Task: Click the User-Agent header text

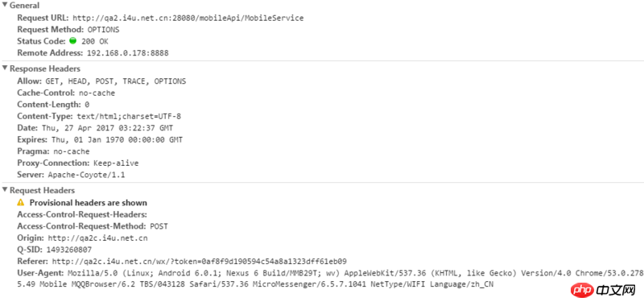Action: click(328, 279)
